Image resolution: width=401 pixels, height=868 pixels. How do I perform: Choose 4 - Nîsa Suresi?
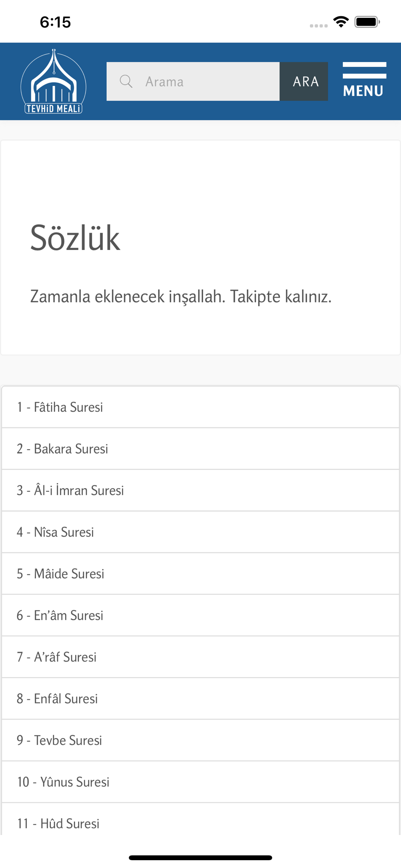[200, 532]
